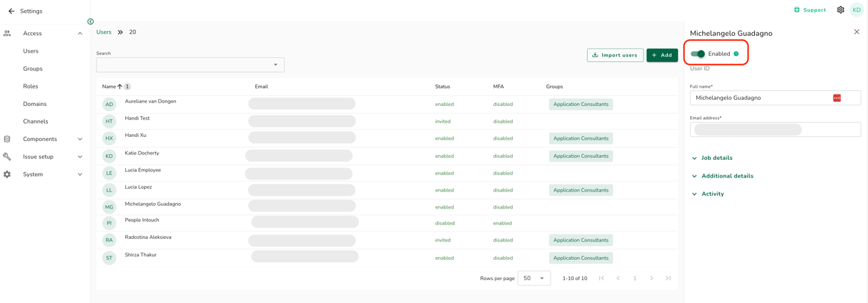Select the Lucia Employee name

click(x=143, y=170)
